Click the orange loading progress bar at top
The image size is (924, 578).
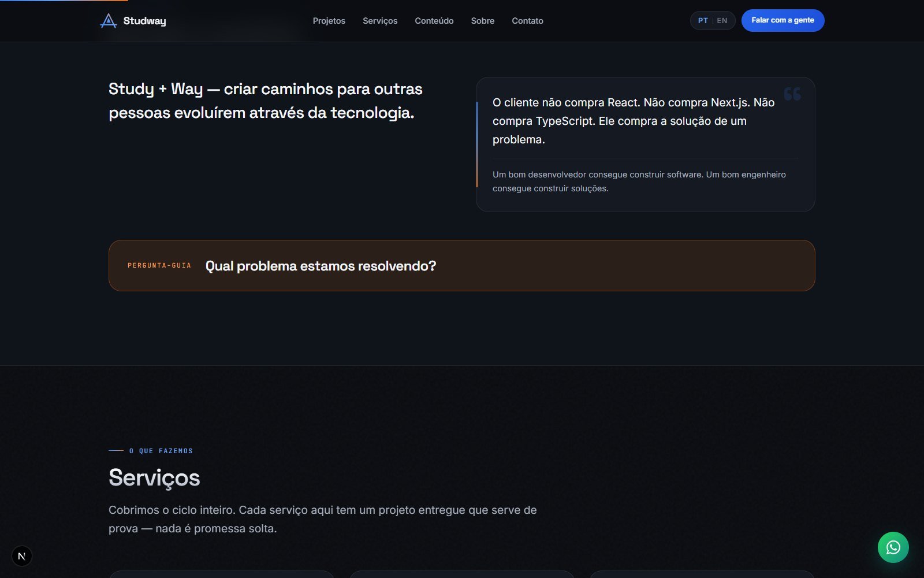pos(64,1)
